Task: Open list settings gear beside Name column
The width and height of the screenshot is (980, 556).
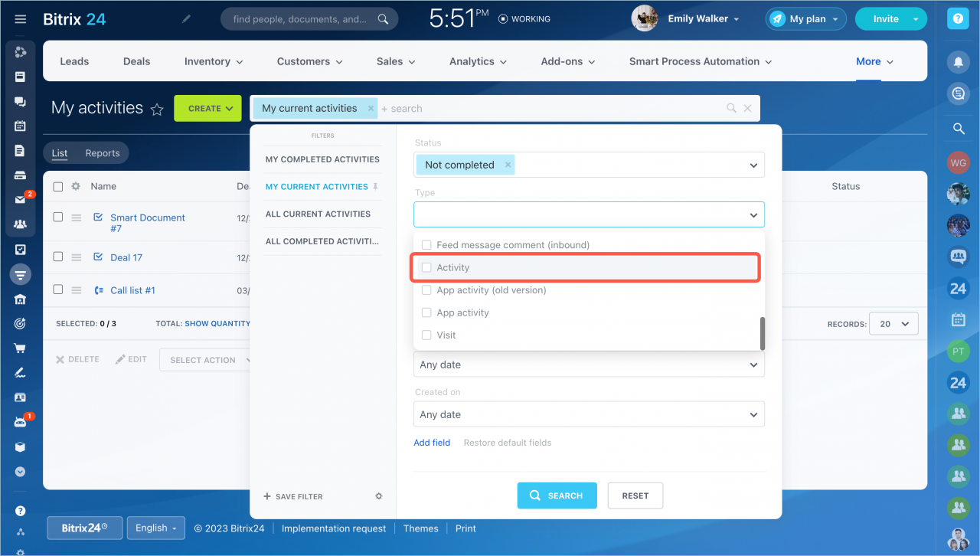Action: click(76, 186)
